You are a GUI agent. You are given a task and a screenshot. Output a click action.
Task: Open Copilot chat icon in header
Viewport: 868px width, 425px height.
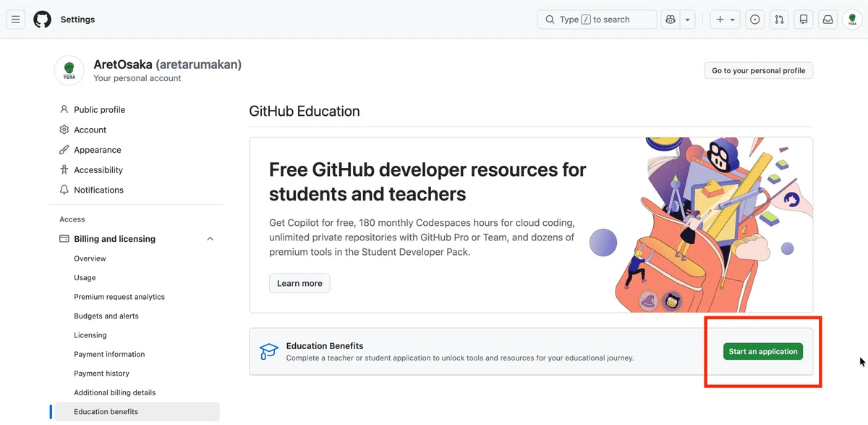pos(671,20)
